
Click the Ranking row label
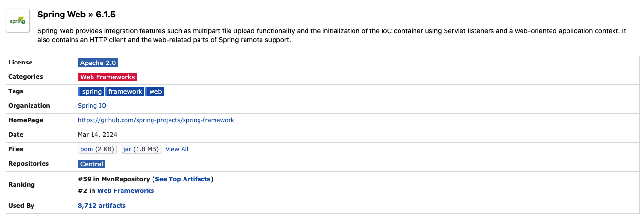[21, 185]
